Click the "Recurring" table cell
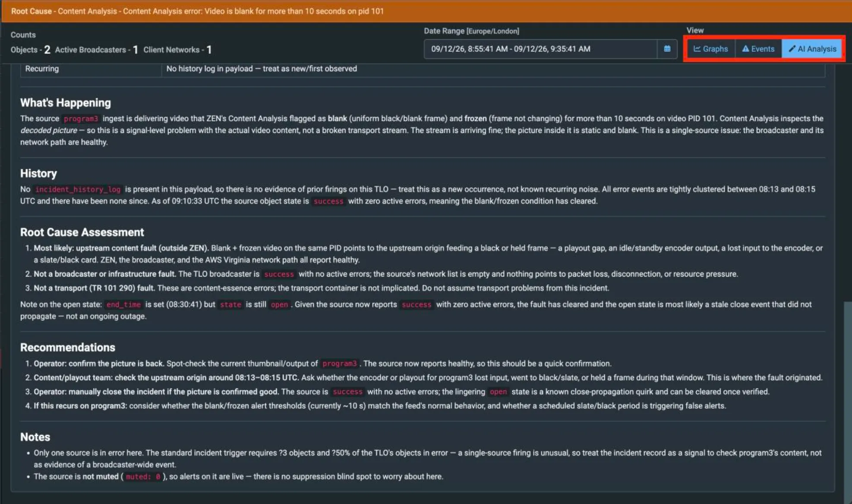 91,69
